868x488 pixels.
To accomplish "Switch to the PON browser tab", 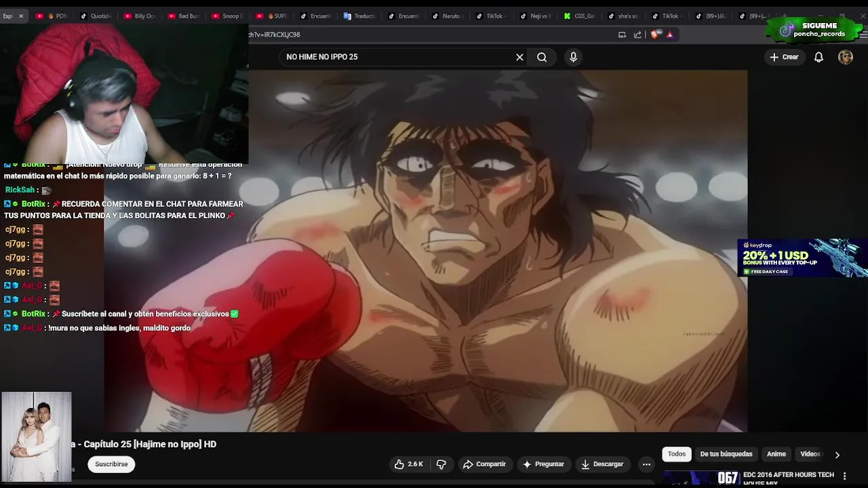I will click(x=53, y=16).
